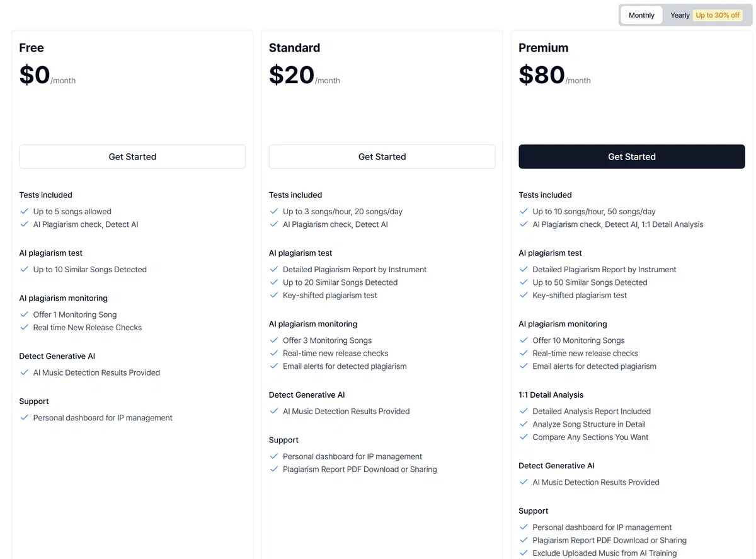Click checkmark beside Compare Any Sections You Want
This screenshot has height=559, width=756.
[524, 437]
